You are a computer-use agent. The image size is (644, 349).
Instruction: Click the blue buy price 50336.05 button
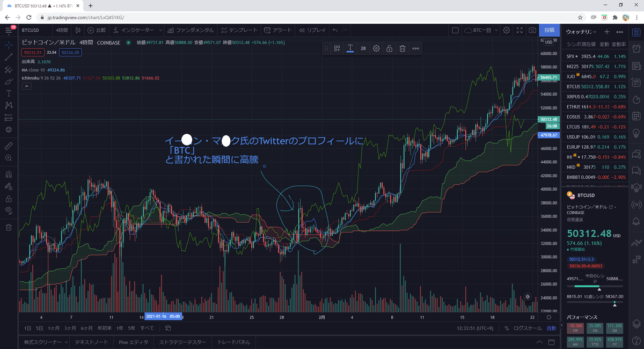click(70, 52)
